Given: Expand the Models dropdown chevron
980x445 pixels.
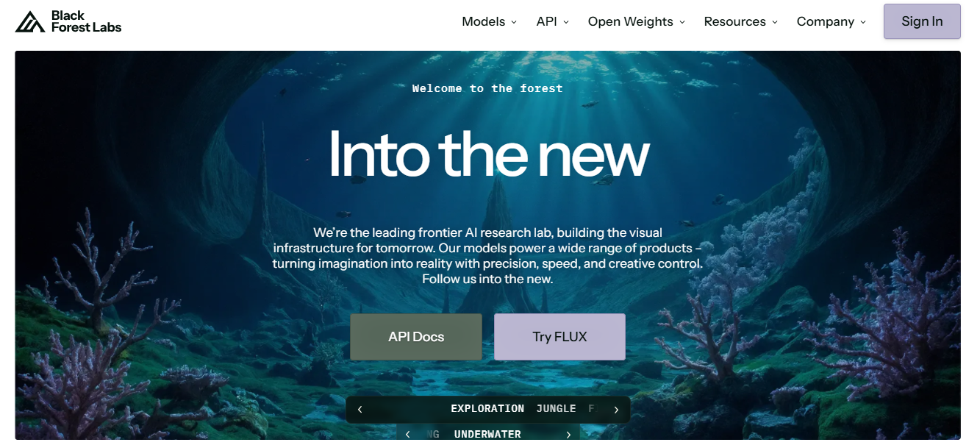Looking at the screenshot, I should (x=514, y=22).
